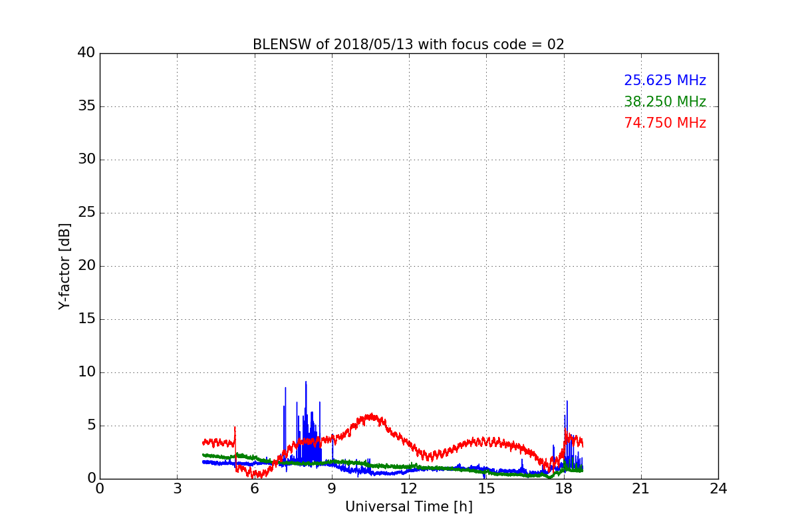Viewport: 798px width, 532px height.
Task: Click the plot title BLENSW of 2018/05/13
Action: tap(408, 45)
